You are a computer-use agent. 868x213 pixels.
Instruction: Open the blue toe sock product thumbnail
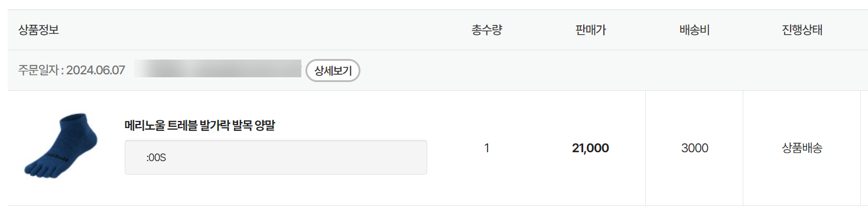[x=61, y=148]
